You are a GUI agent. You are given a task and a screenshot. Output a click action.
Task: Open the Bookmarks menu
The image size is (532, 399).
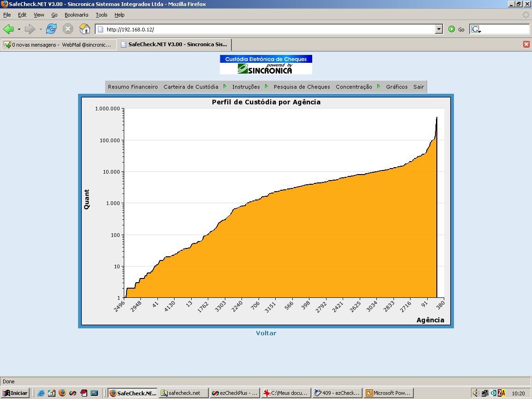(76, 15)
